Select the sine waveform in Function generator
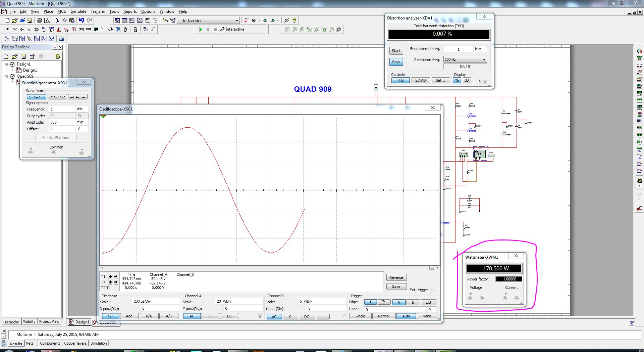The image size is (644, 352). (x=36, y=97)
